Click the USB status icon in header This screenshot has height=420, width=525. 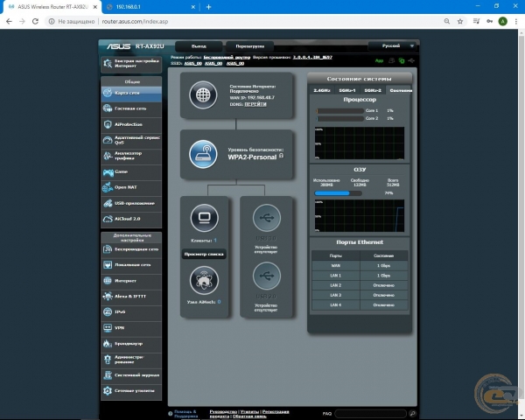coord(411,60)
